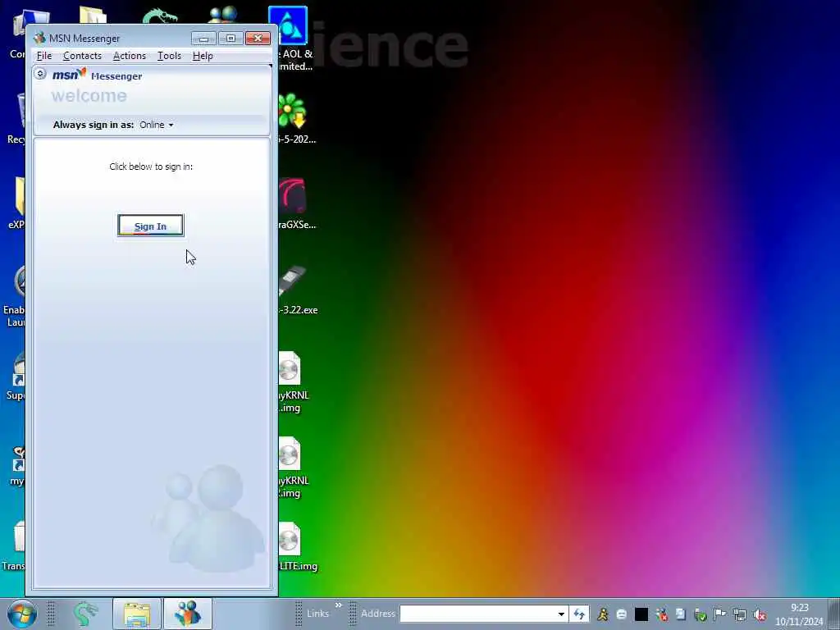Click the green shield tray icon

point(701,614)
